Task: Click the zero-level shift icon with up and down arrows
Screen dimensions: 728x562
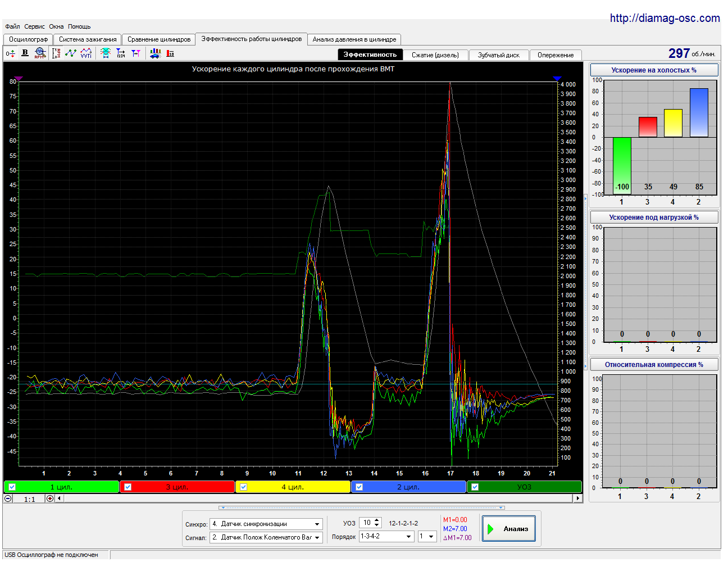Action: click(x=10, y=53)
